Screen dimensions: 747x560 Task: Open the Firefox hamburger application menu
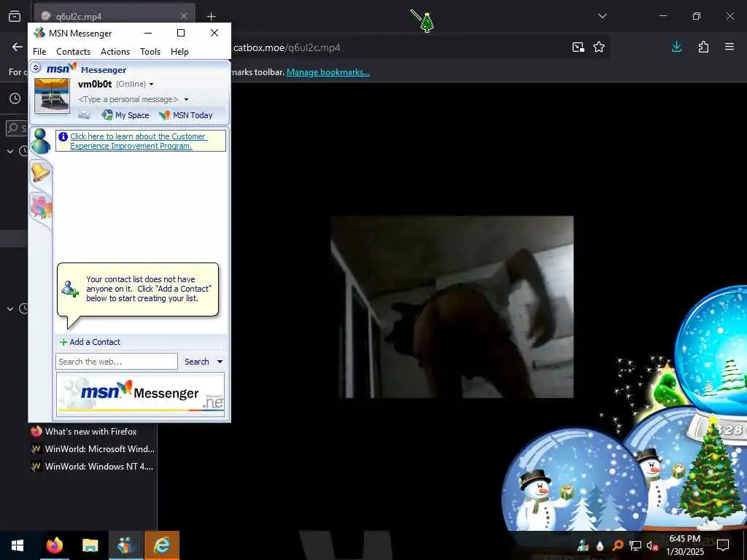[x=729, y=47]
